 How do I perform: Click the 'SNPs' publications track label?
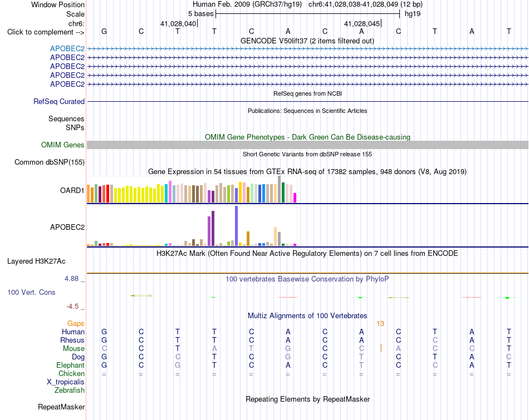[x=75, y=127]
